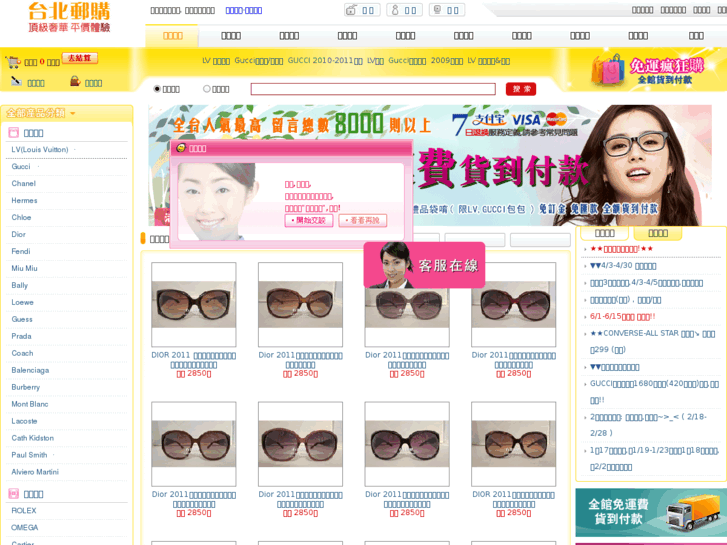Open Mont Blanc brand in sidebar

point(30,404)
